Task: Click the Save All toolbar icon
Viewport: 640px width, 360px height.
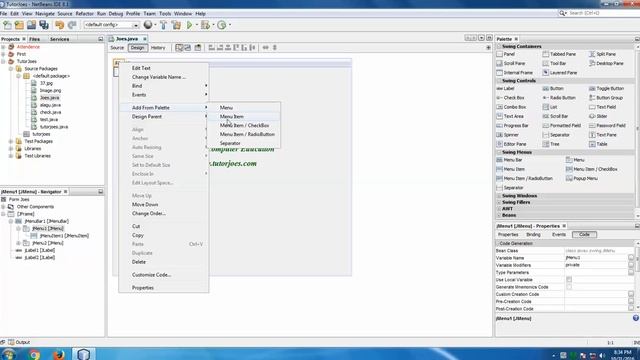Action: coord(44,25)
